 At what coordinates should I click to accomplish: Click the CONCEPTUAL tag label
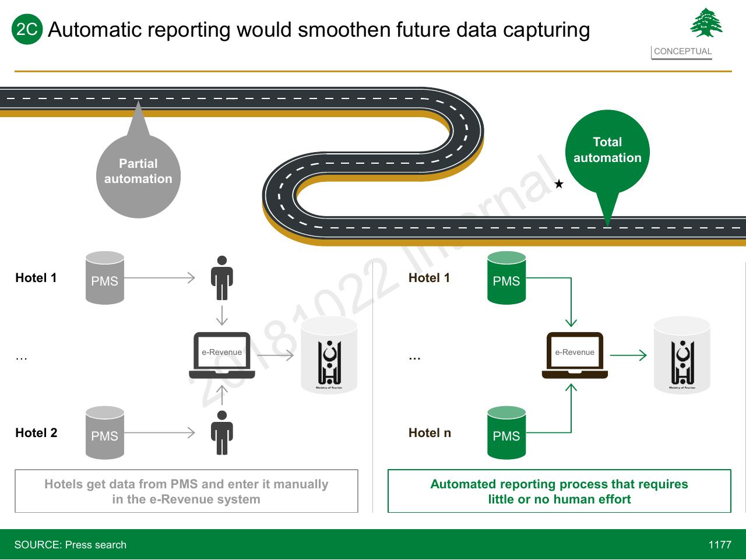(682, 51)
